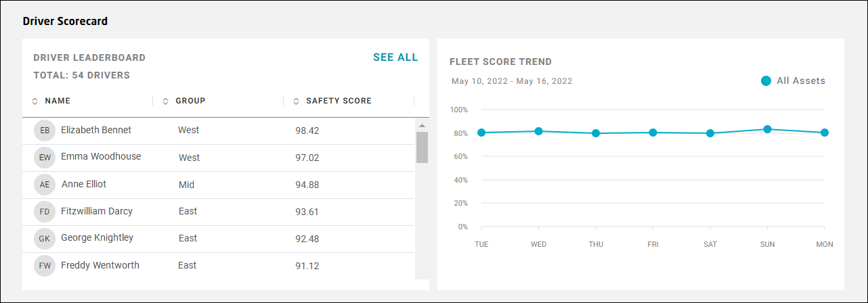Image resolution: width=868 pixels, height=303 pixels.
Task: Click the leaderboard scrollbar up arrow
Action: (422, 125)
